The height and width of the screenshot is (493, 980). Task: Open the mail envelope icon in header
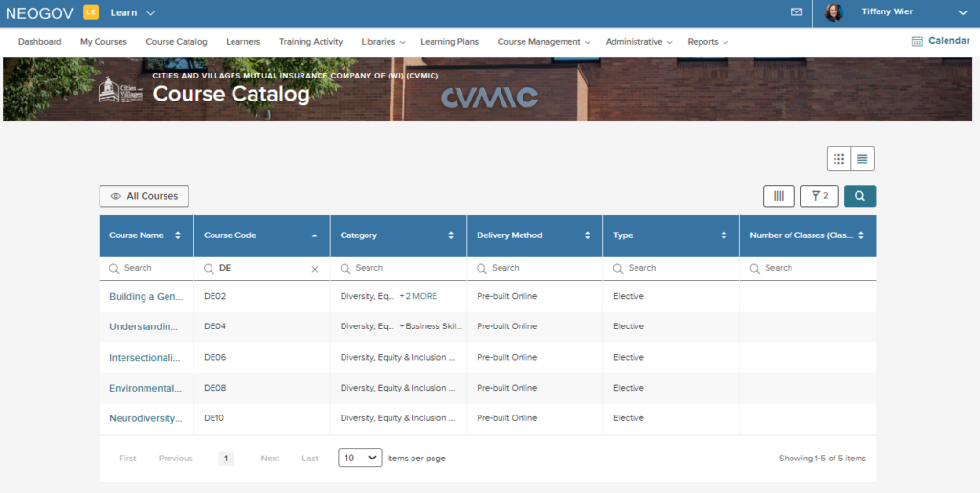click(796, 11)
